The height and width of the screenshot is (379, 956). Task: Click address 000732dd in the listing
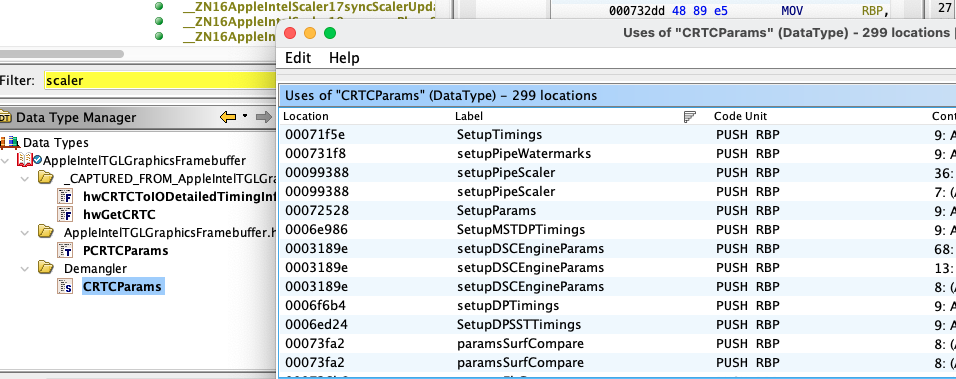pyautogui.click(x=638, y=10)
